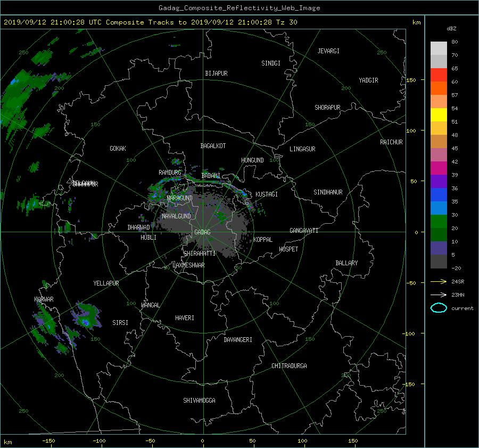Click the light gray 70 dBZ swatch

(x=439, y=48)
